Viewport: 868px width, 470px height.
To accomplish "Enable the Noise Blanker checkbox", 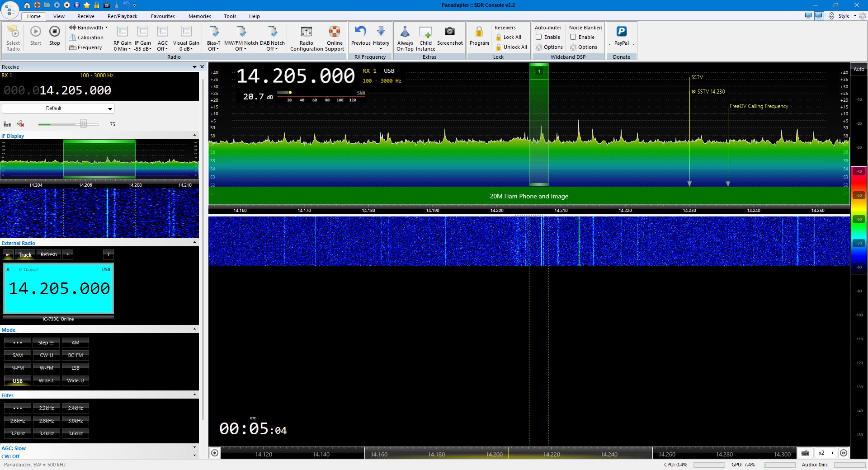I will pos(573,37).
